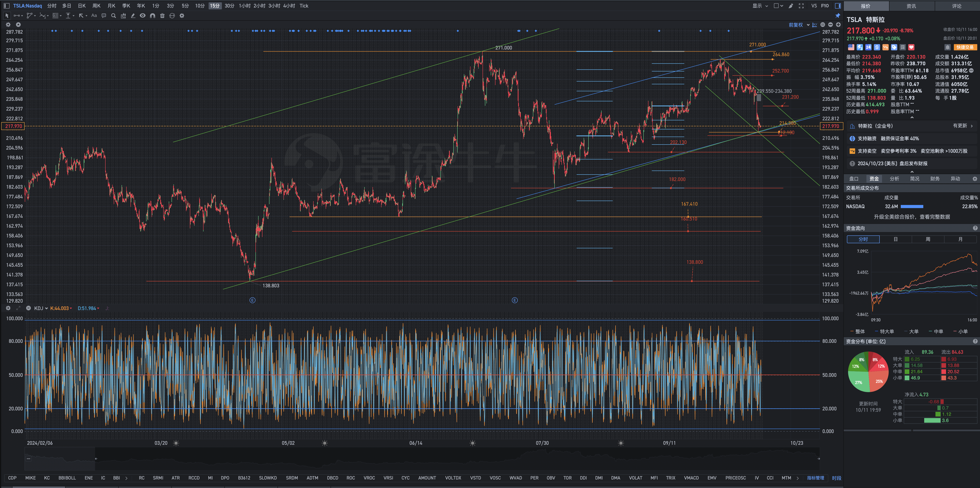
Task: Toggle right sidebar panel icon
Action: point(838,6)
